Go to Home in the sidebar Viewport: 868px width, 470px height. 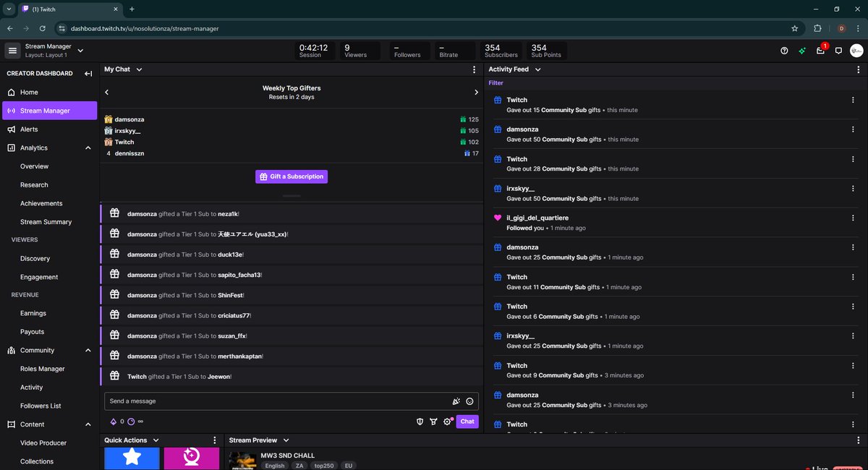[49, 93]
